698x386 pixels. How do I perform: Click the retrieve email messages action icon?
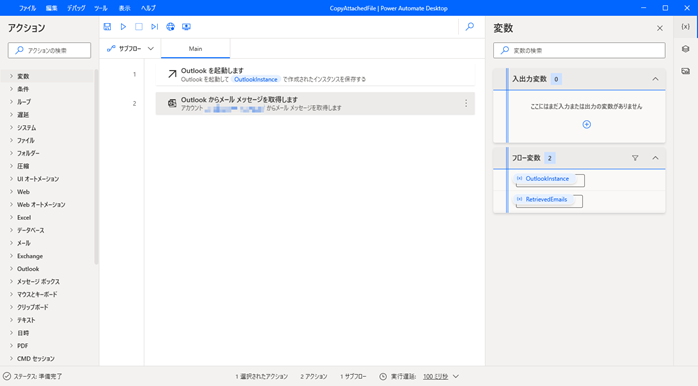[172, 103]
